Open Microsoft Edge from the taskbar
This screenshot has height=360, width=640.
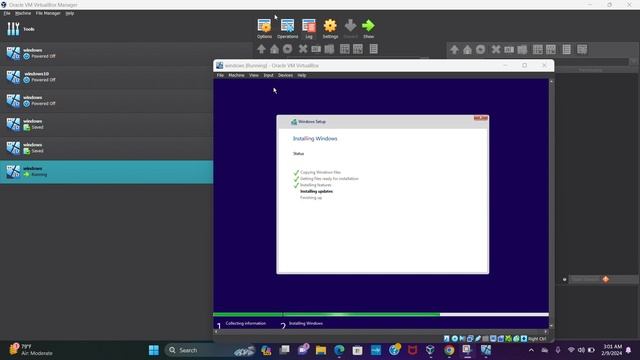pyautogui.click(x=339, y=350)
